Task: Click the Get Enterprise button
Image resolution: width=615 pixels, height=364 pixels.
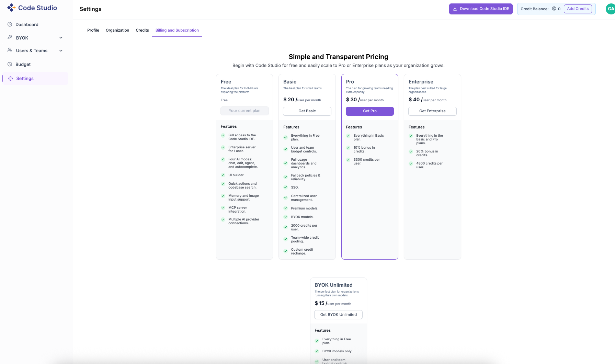Action: pyautogui.click(x=432, y=111)
